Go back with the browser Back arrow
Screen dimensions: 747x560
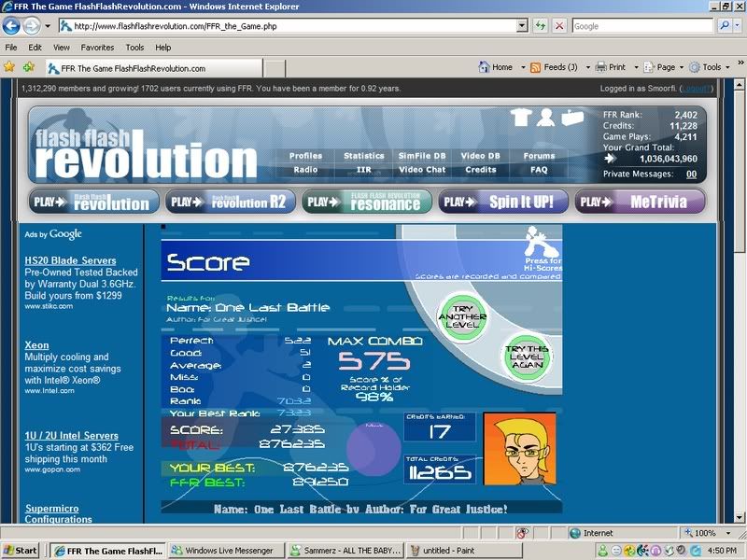(11, 26)
